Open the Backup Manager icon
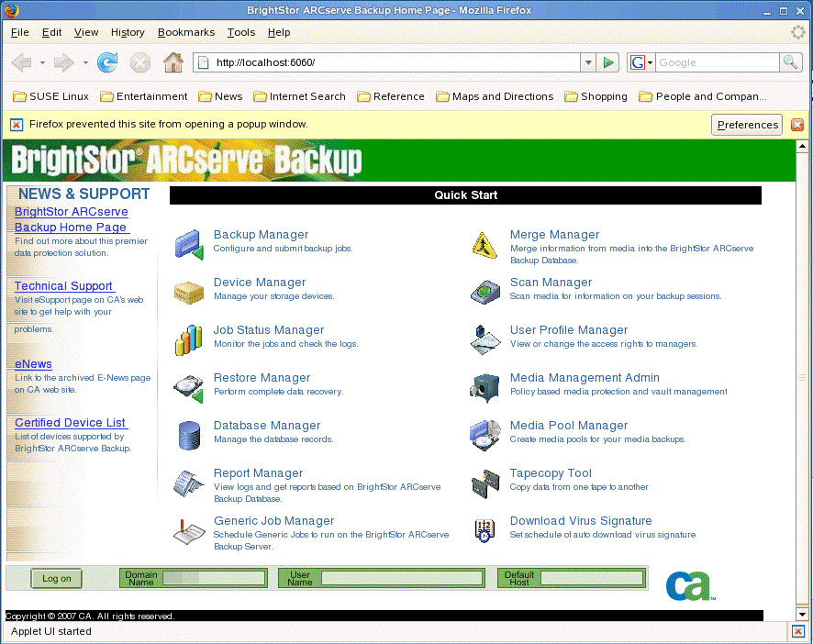Viewport: 813px width, 644px height. click(x=189, y=245)
